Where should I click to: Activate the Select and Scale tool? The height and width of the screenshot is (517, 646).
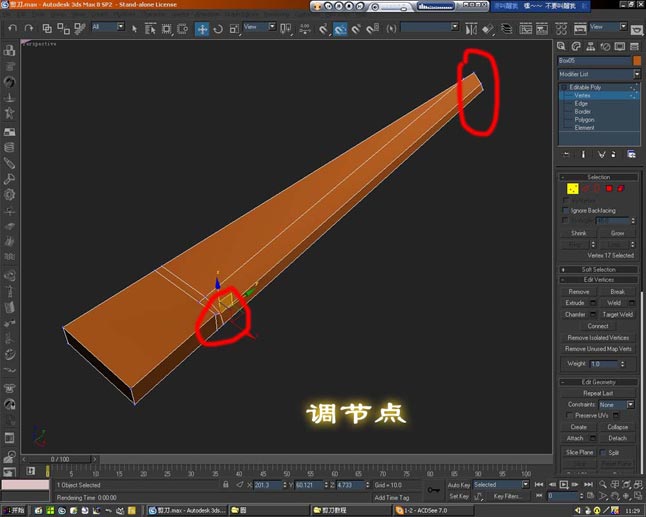234,29
